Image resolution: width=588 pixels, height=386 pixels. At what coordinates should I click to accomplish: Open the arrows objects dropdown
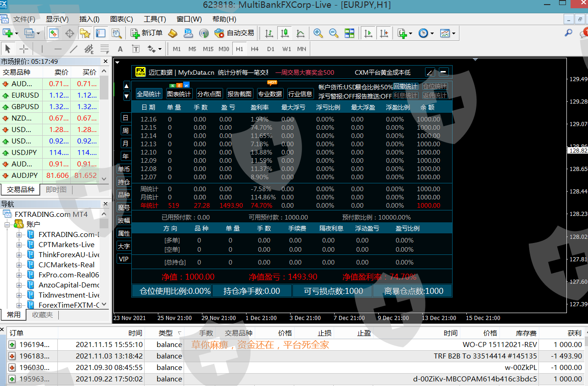tap(154, 49)
